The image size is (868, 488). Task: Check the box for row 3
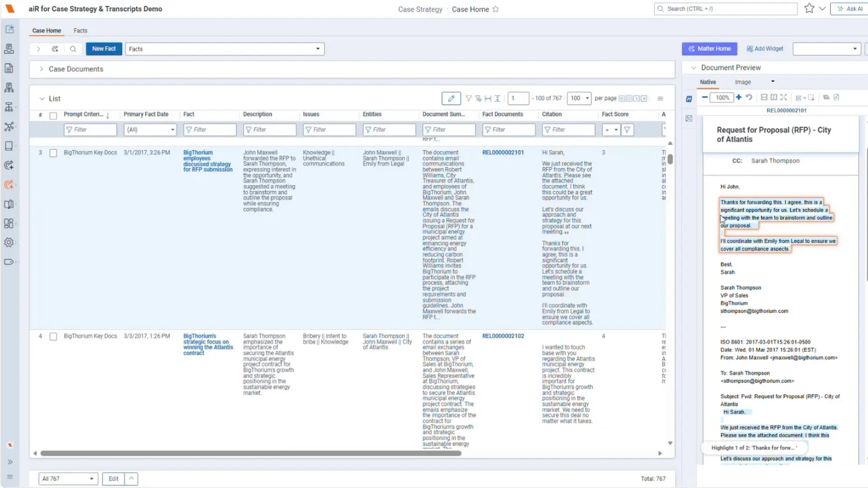tap(53, 153)
